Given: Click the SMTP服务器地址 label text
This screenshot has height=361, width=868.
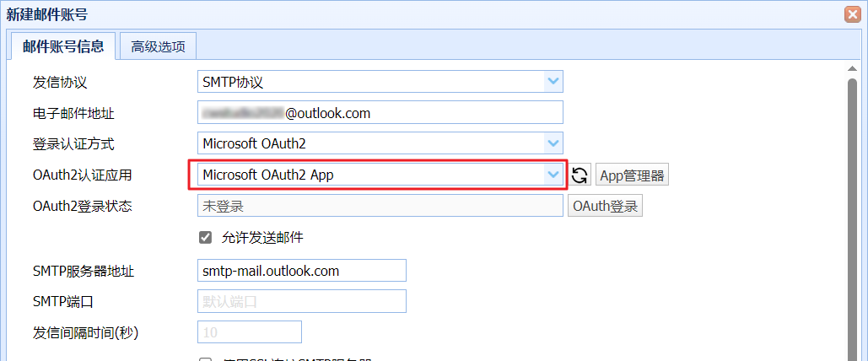Looking at the screenshot, I should pos(84,272).
